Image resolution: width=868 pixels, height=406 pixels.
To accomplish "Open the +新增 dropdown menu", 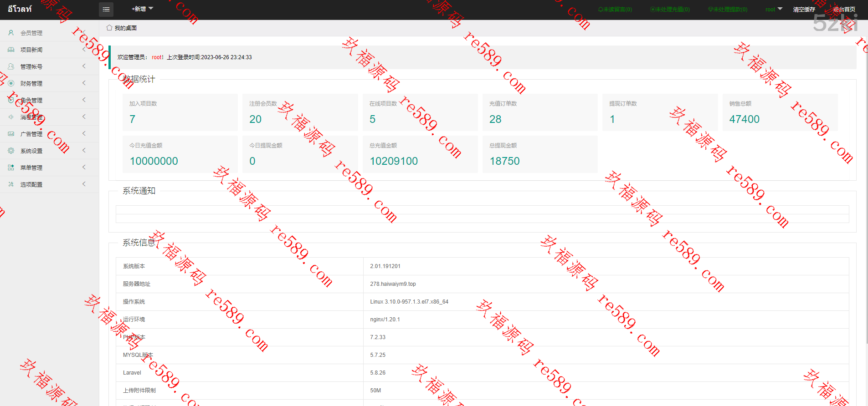I will point(142,9).
